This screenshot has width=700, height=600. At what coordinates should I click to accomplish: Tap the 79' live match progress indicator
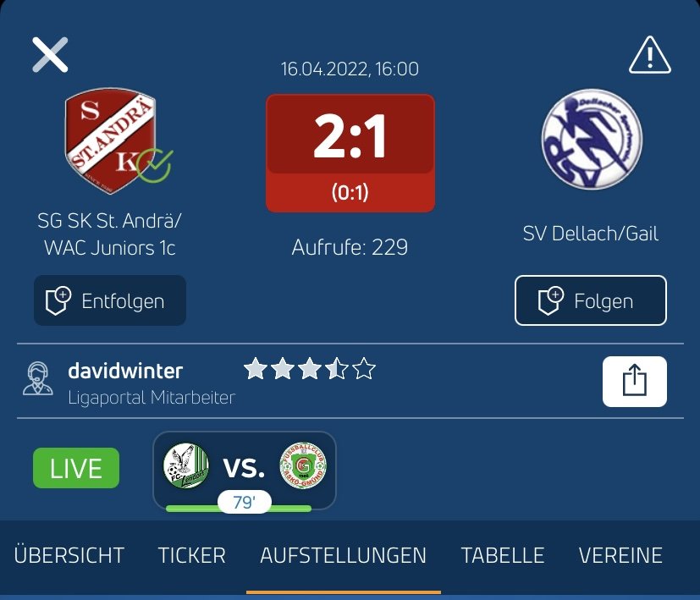click(245, 502)
